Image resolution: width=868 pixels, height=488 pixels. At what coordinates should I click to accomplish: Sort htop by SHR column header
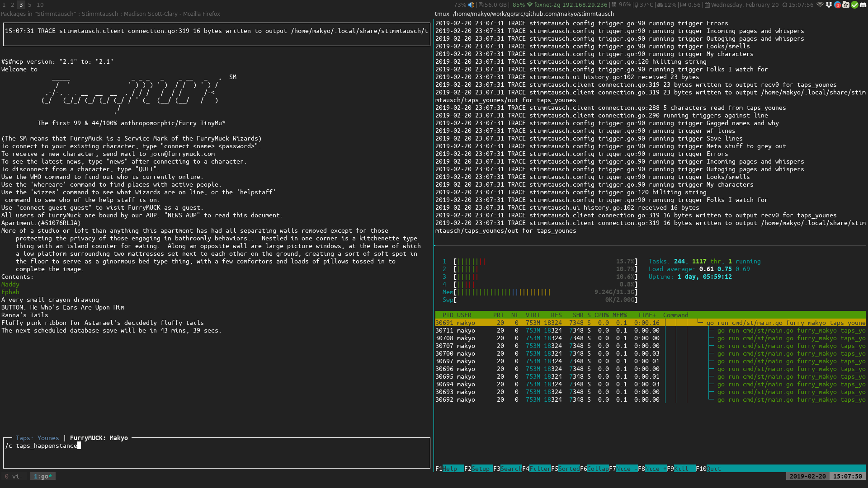click(x=578, y=315)
